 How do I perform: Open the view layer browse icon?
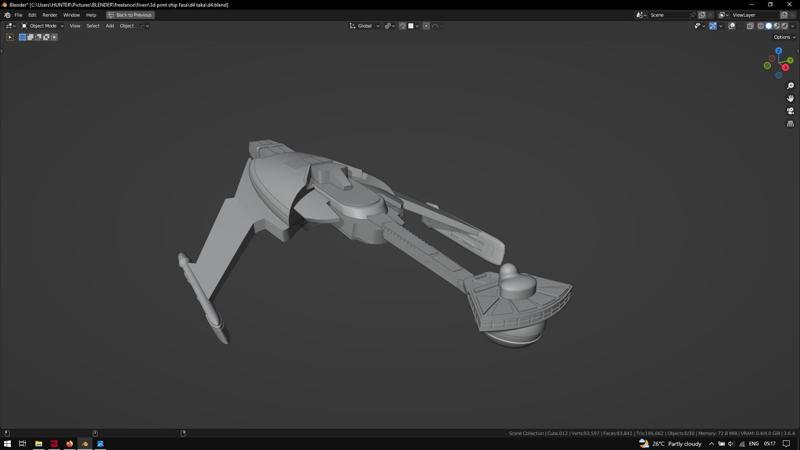tap(723, 15)
